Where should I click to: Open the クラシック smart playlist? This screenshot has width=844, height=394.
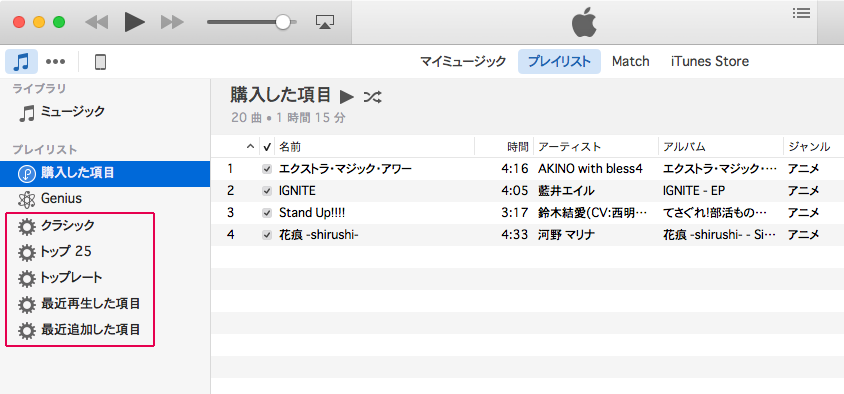point(68,226)
